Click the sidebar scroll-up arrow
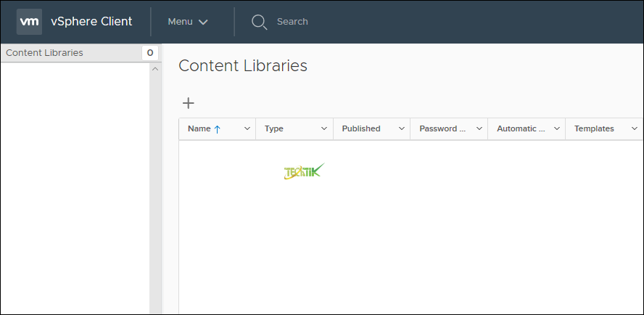 pyautogui.click(x=154, y=69)
